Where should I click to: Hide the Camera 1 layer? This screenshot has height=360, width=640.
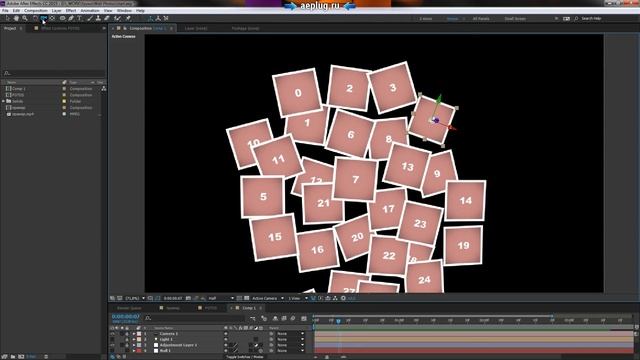(x=112, y=334)
